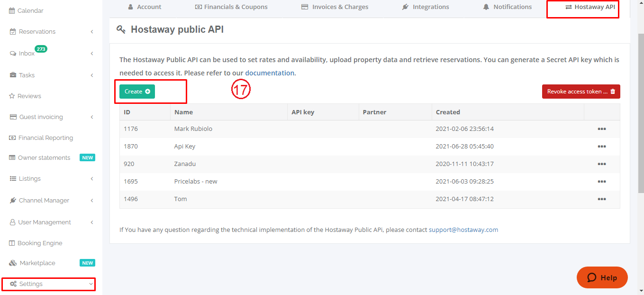
Task: Open Financial Reporting page
Action: [41, 138]
